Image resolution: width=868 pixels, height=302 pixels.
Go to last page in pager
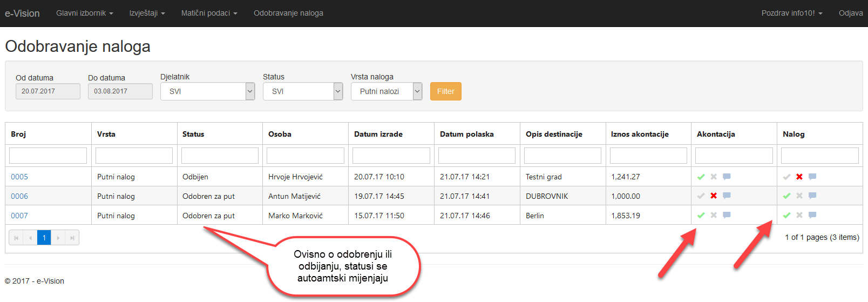(x=72, y=238)
